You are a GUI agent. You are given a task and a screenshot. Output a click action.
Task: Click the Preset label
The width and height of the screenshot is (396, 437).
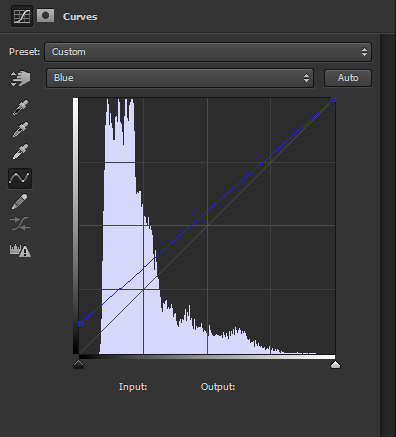coord(24,52)
